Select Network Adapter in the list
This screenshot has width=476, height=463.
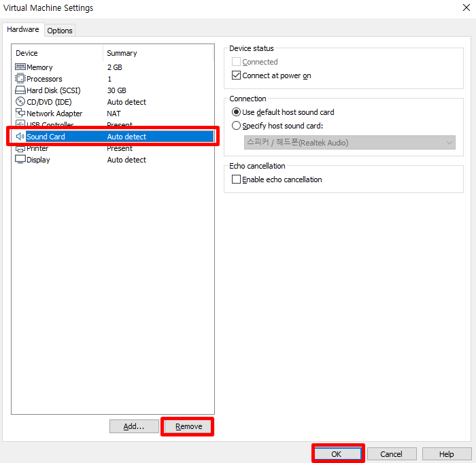tap(113, 114)
